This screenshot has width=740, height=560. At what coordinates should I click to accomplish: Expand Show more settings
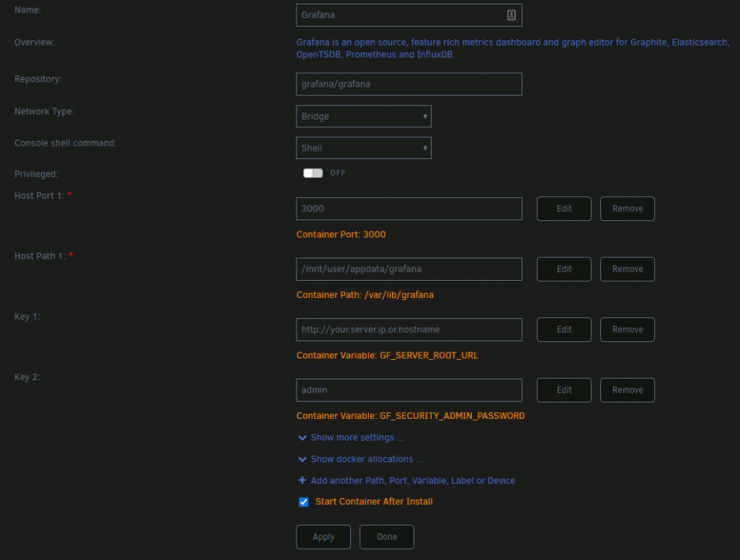click(351, 438)
